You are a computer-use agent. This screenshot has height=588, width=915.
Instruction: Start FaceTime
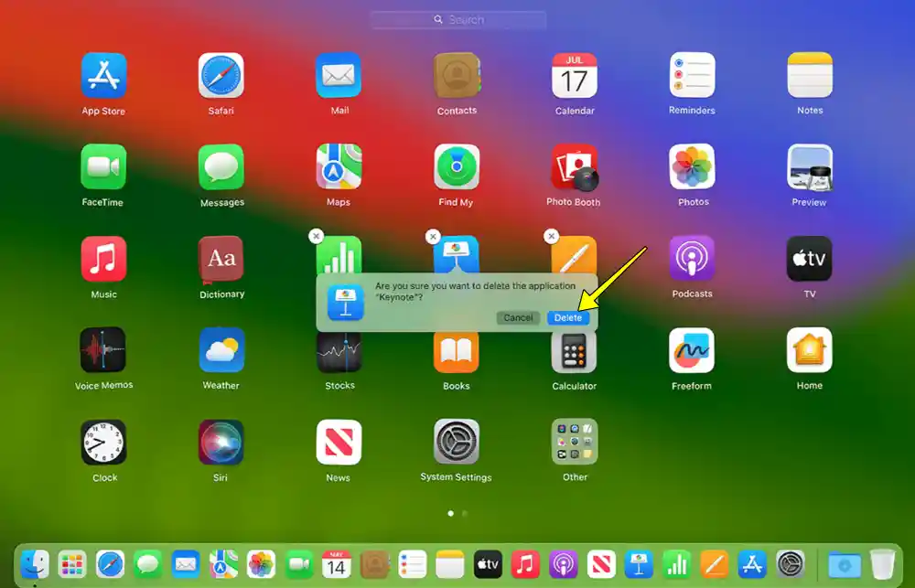coord(103,165)
